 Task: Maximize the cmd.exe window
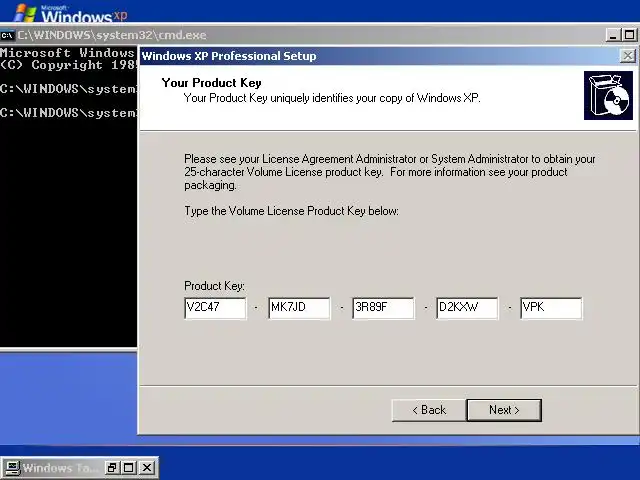click(629, 35)
